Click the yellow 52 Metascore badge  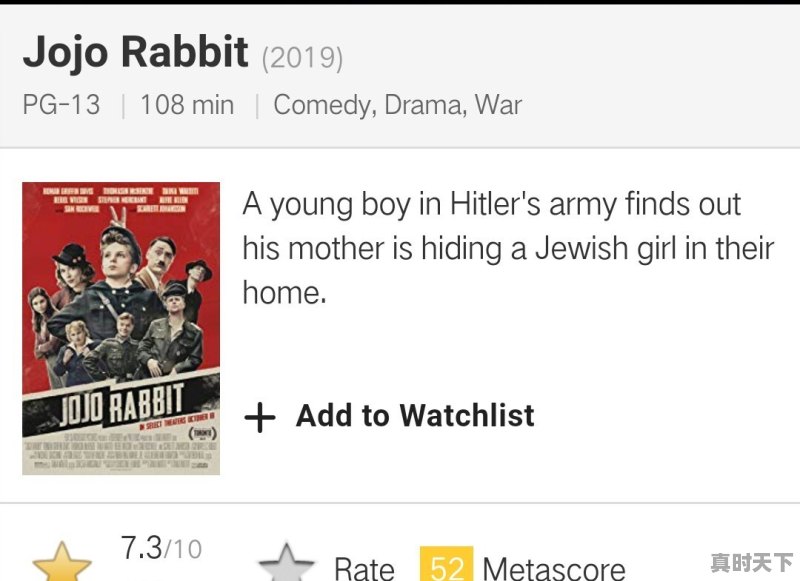coord(445,566)
